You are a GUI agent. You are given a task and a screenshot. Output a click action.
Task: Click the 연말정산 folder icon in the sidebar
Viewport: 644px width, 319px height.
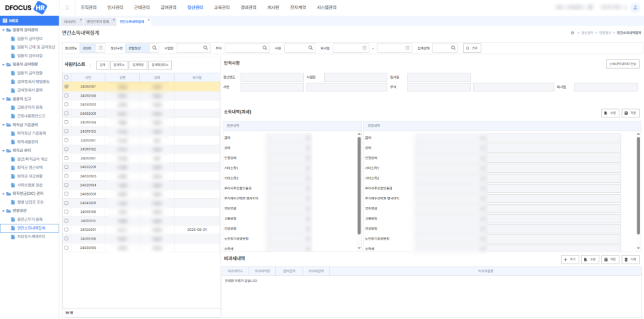pos(9,211)
